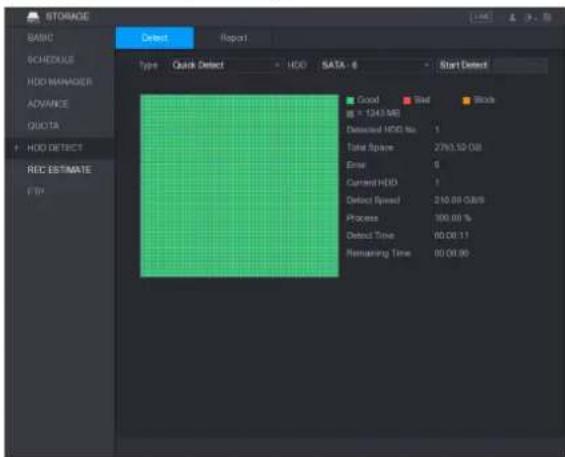Viewport: 565px width, 457px height.
Task: Click the STORAGE header icon
Action: (33, 17)
